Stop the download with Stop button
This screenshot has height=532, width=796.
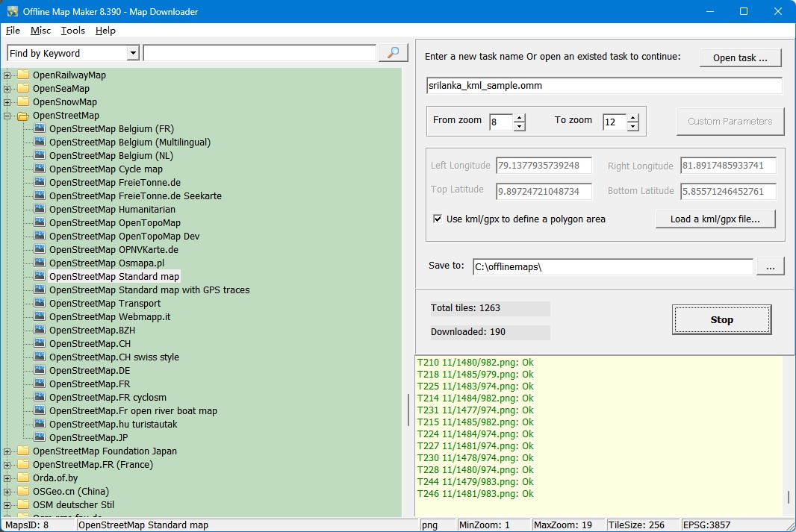pyautogui.click(x=721, y=319)
